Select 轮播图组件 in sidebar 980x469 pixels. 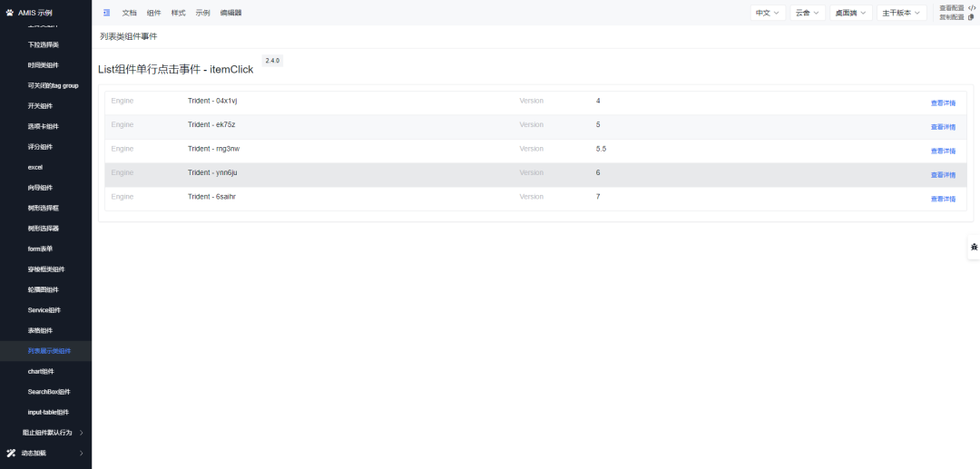(44, 289)
